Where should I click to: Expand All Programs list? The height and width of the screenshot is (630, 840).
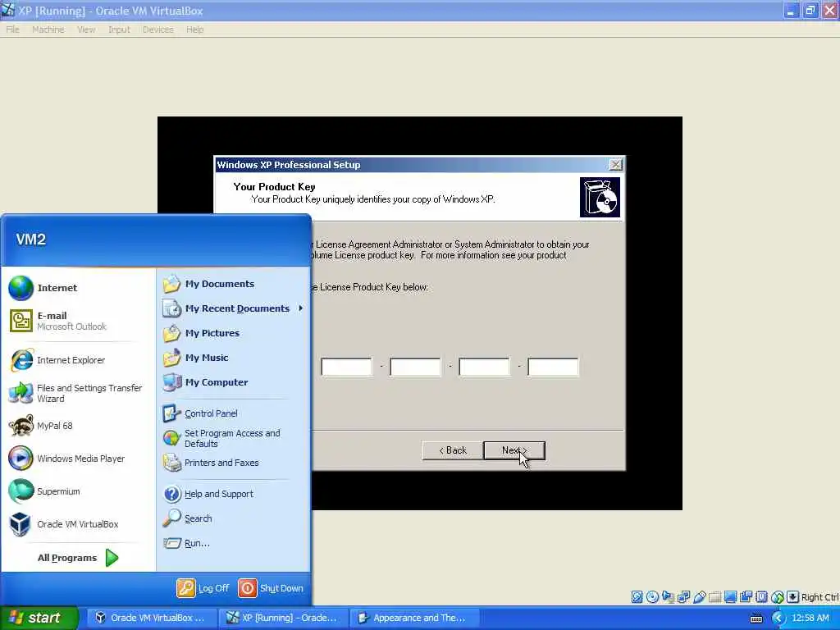pyautogui.click(x=77, y=558)
